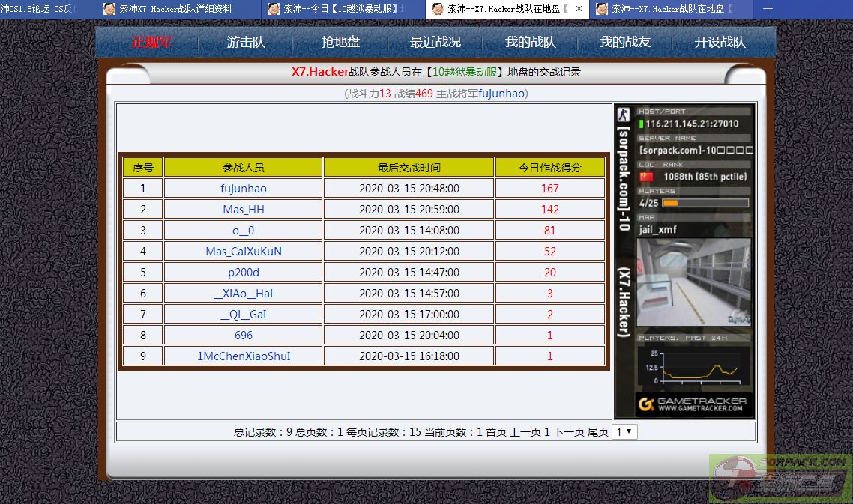Go to 我的战队 in the navigation bar

tap(529, 43)
